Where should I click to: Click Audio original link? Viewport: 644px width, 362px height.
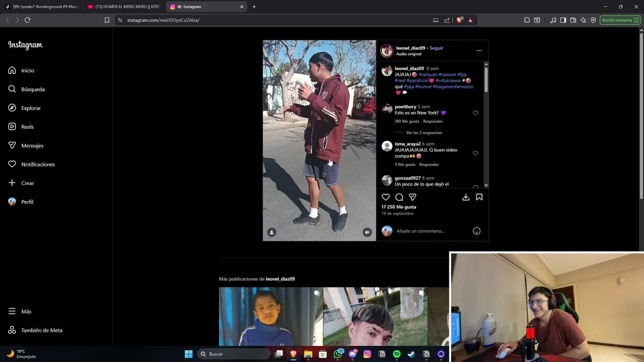[409, 54]
